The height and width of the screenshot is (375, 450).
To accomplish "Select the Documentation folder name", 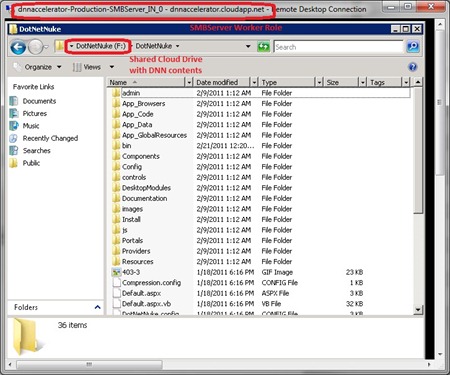I will [x=144, y=198].
